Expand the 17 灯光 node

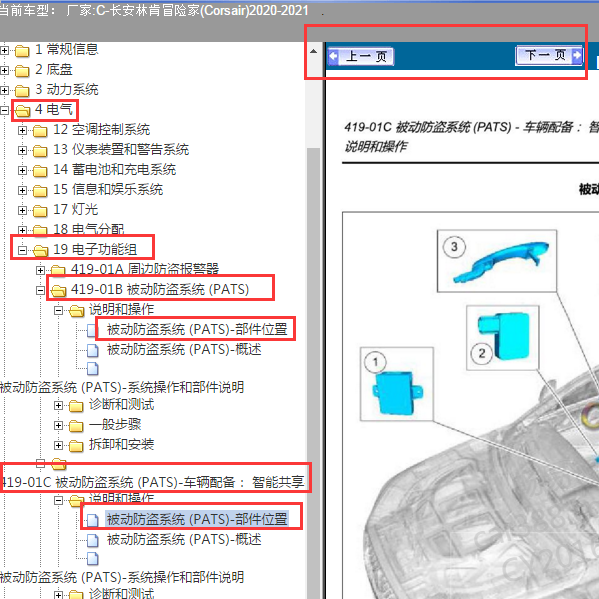[x=23, y=210]
